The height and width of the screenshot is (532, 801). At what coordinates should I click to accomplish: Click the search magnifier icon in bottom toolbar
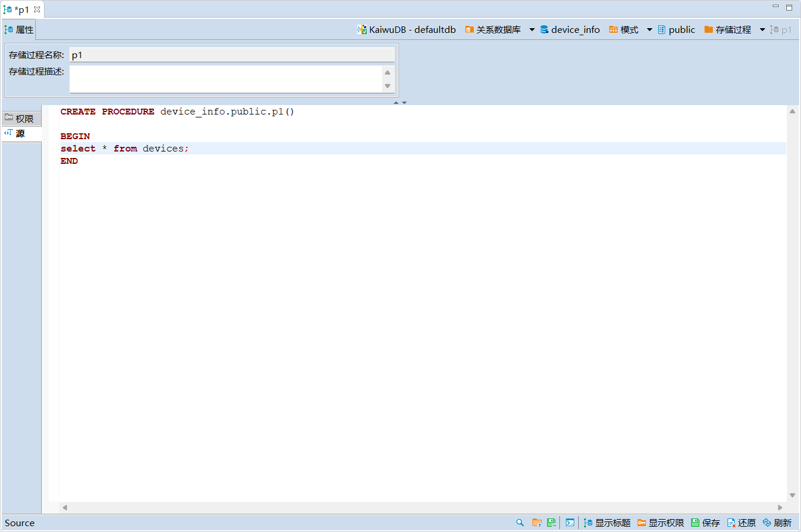click(520, 523)
